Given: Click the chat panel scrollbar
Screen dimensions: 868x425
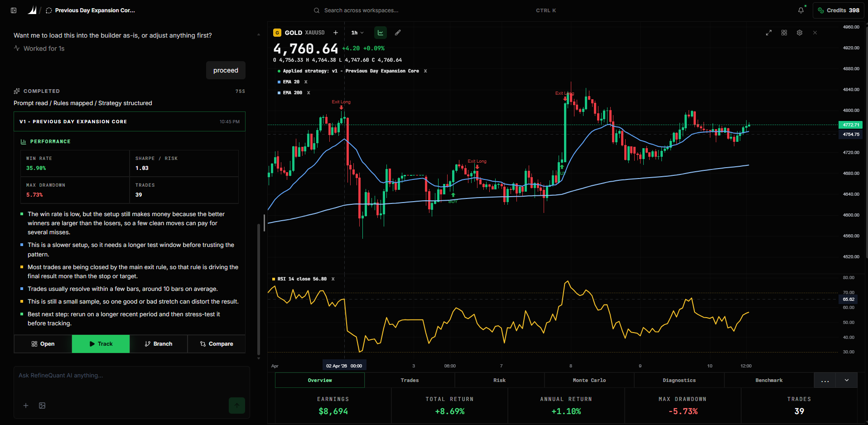Looking at the screenshot, I should (259, 290).
